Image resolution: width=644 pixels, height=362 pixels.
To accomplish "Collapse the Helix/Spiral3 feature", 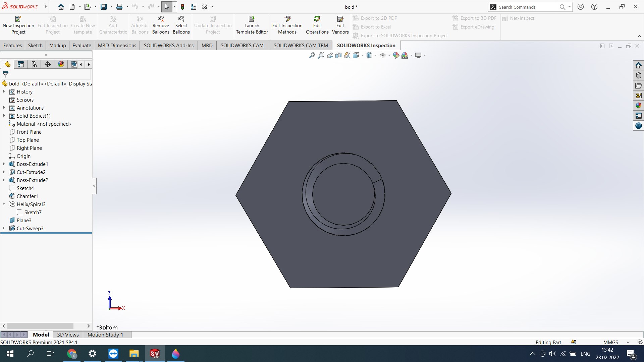I will click(x=4, y=204).
